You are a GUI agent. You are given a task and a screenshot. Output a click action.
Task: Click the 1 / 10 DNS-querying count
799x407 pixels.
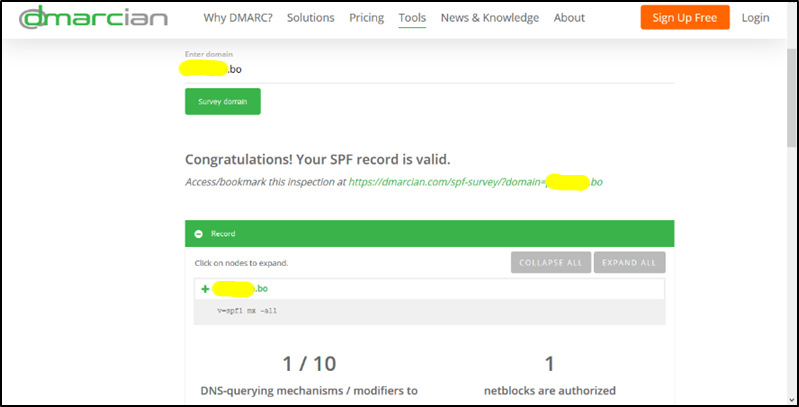point(309,364)
